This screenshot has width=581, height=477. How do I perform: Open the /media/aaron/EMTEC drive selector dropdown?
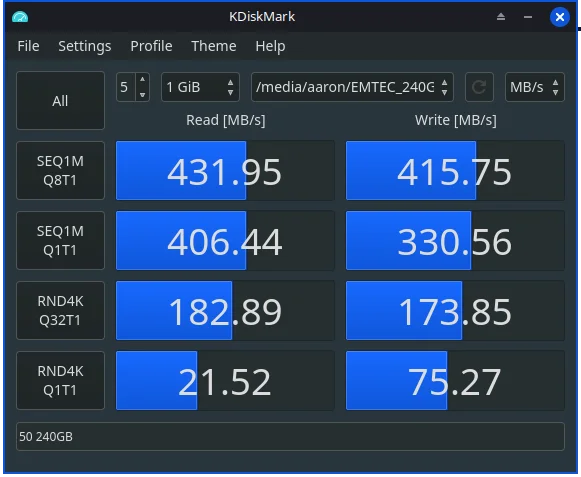point(352,87)
